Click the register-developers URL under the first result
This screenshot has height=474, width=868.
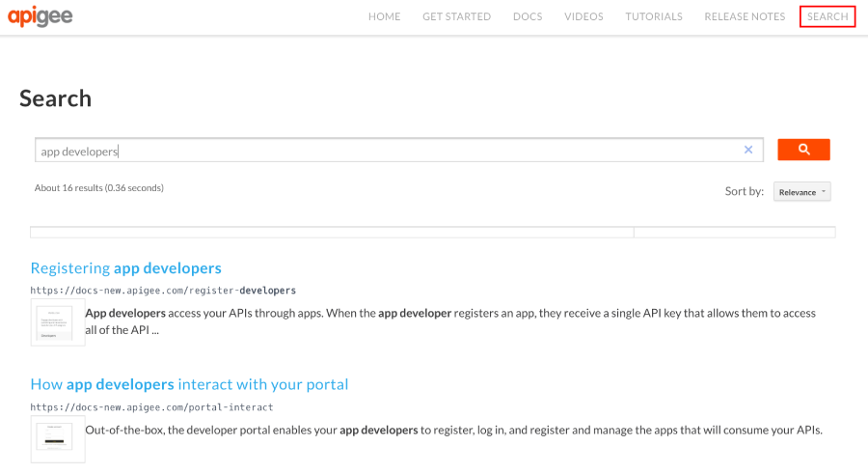[x=162, y=290]
